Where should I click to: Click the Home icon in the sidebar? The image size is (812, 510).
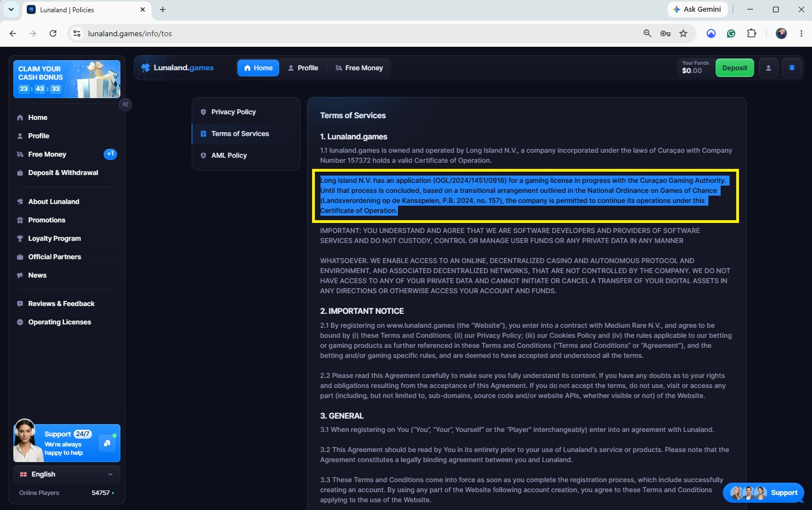(x=20, y=118)
